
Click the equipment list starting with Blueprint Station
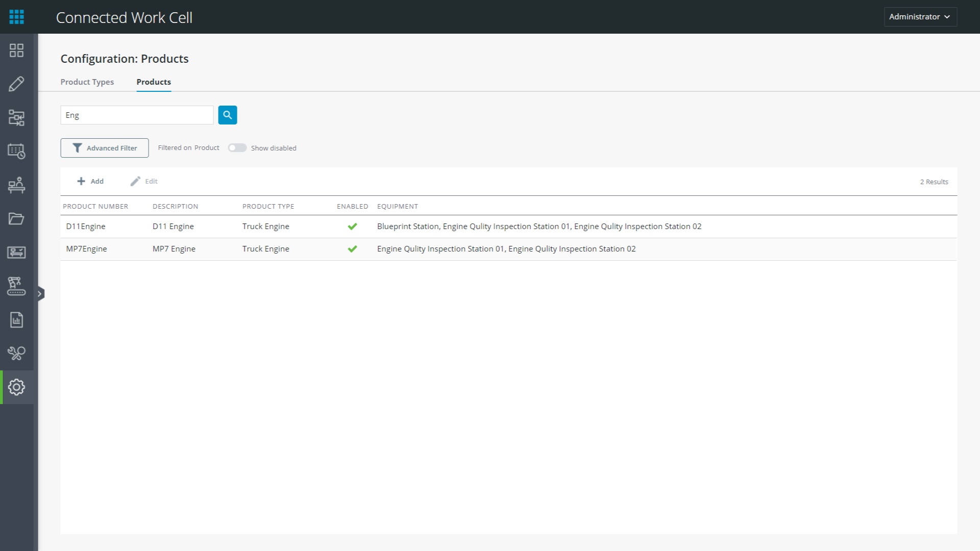coord(539,227)
